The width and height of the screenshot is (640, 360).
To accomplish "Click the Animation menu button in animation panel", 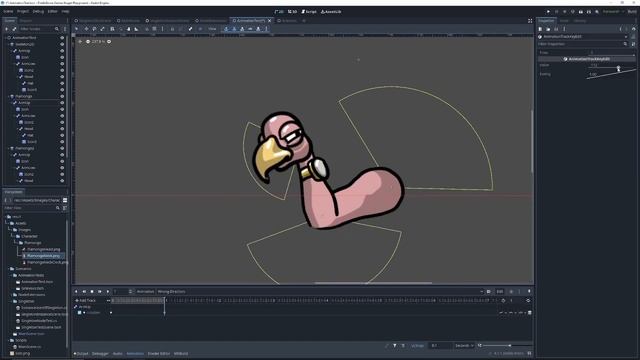I will click(x=145, y=292).
